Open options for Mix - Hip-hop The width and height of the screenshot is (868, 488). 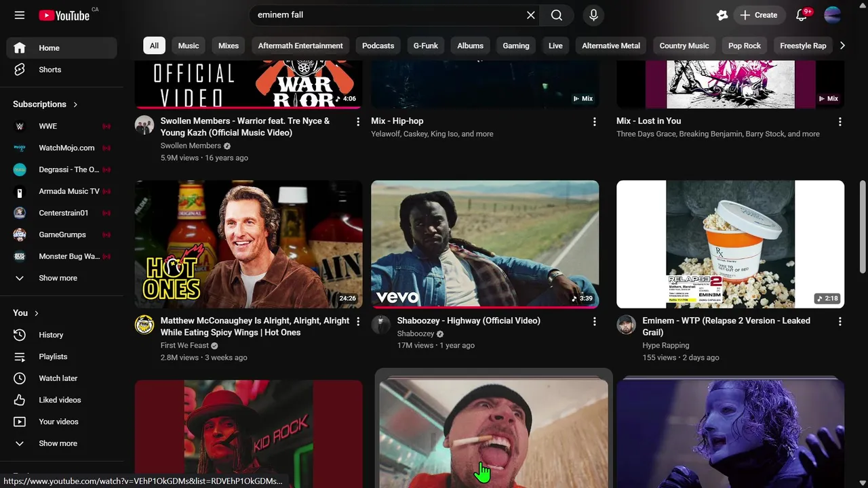[x=594, y=121]
